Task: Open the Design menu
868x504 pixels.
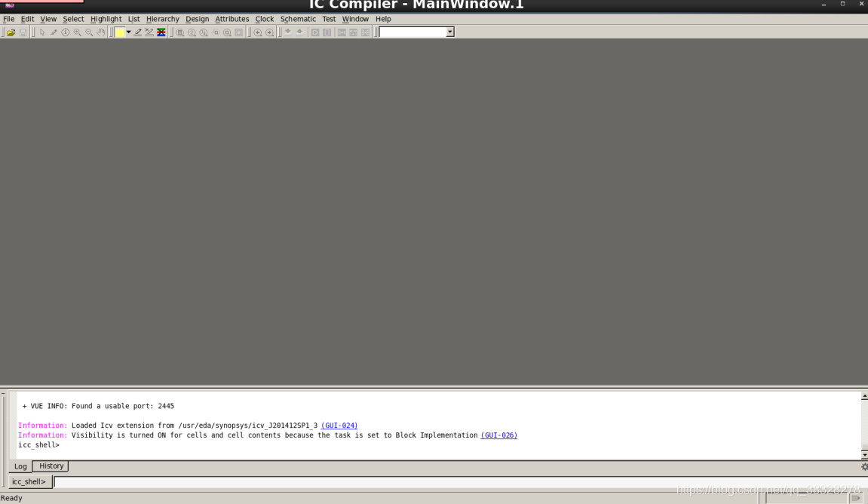Action: point(197,19)
